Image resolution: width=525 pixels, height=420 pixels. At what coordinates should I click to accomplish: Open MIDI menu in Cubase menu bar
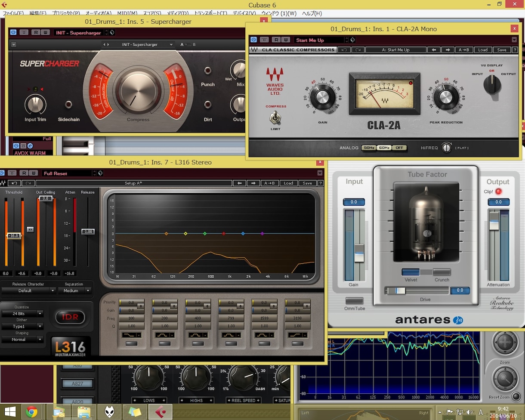tap(127, 13)
